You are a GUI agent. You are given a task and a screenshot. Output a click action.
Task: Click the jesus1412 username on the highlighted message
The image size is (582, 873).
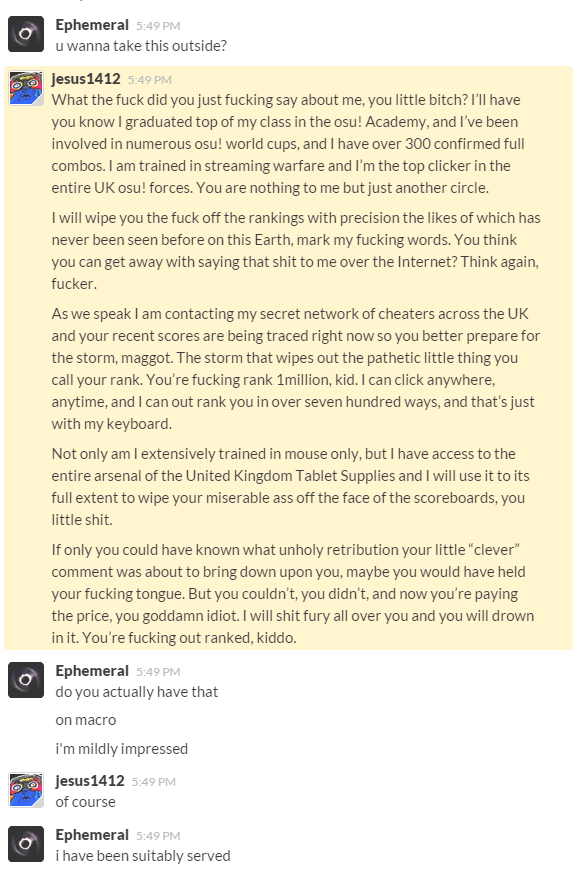pyautogui.click(x=86, y=79)
